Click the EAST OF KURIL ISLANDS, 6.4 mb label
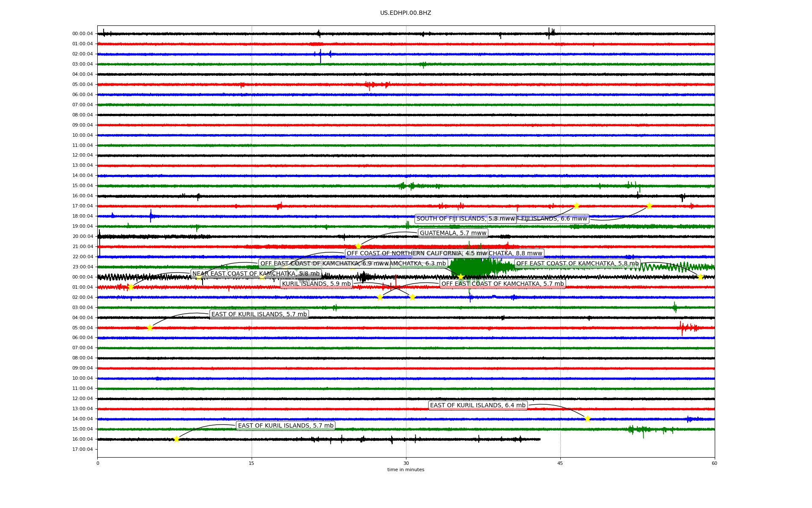 pos(477,405)
